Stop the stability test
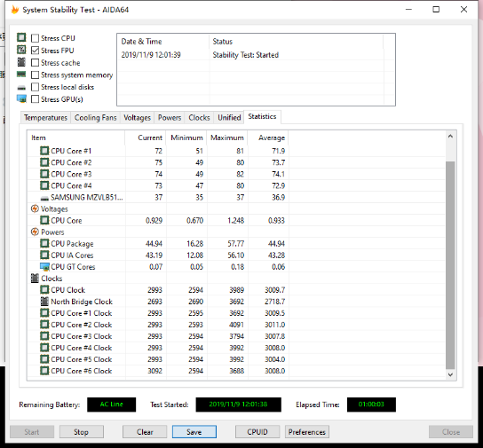This screenshot has width=483, height=448. point(82,432)
